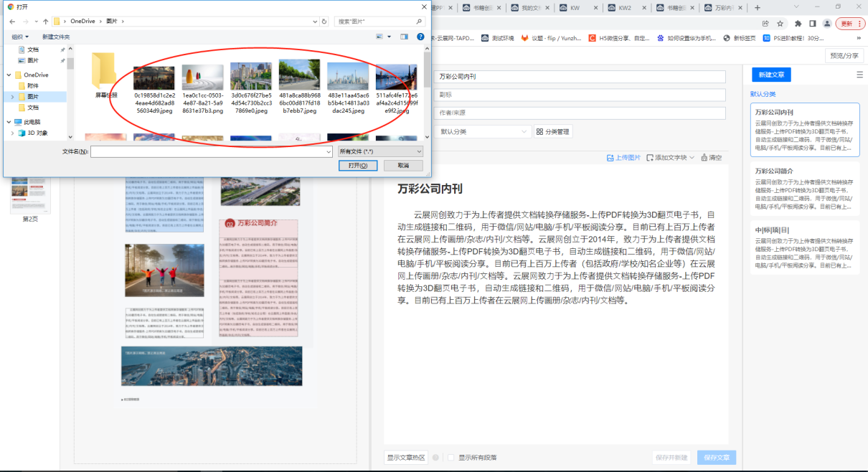Open the PS进阶教程 bookmark
Image resolution: width=868 pixels, height=472 pixels.
[x=792, y=38]
